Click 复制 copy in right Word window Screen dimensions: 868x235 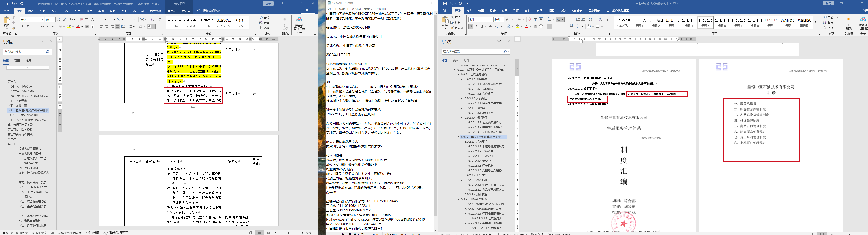(x=455, y=23)
